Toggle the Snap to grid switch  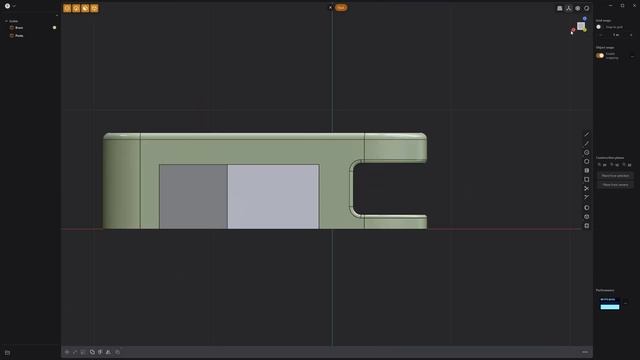(x=600, y=27)
